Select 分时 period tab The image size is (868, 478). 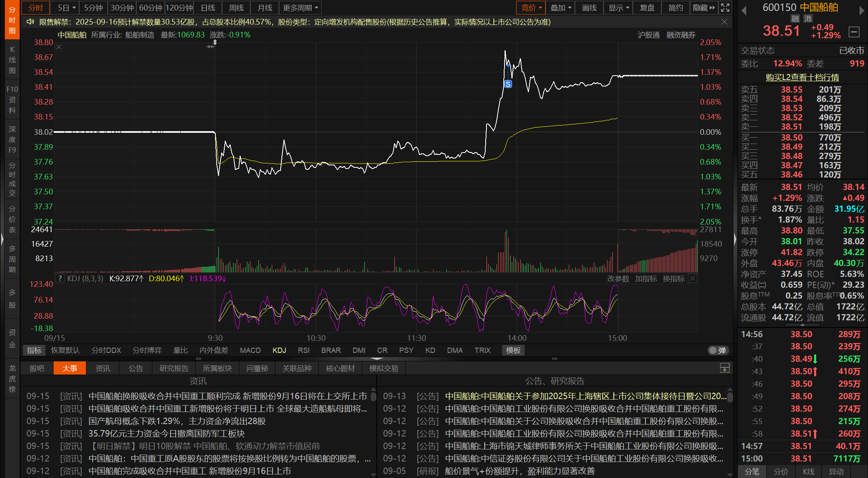[36, 8]
